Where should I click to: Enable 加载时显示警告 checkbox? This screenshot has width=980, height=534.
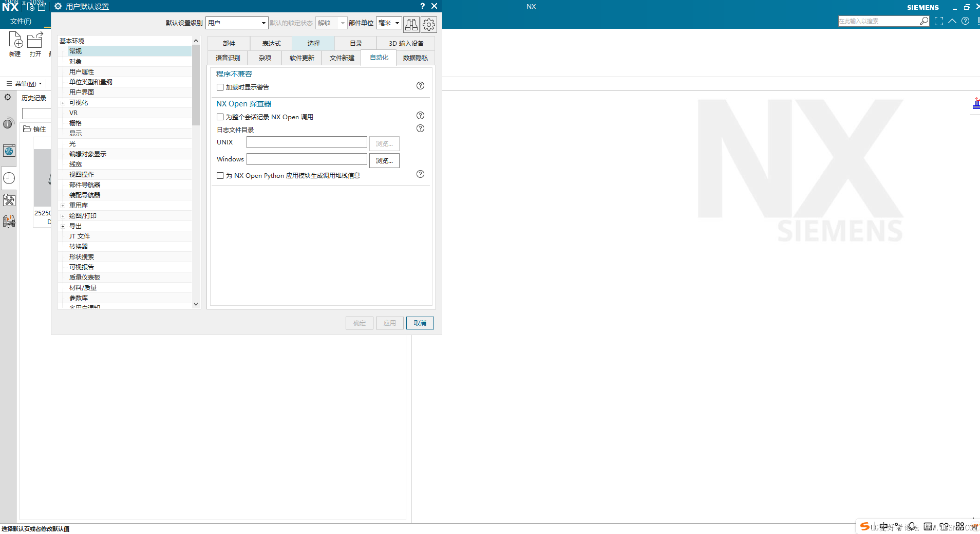click(x=220, y=87)
